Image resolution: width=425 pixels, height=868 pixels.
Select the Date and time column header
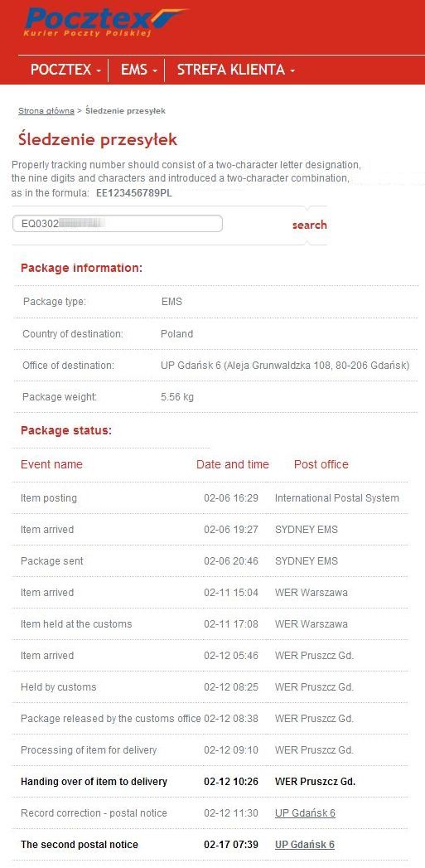point(233,464)
